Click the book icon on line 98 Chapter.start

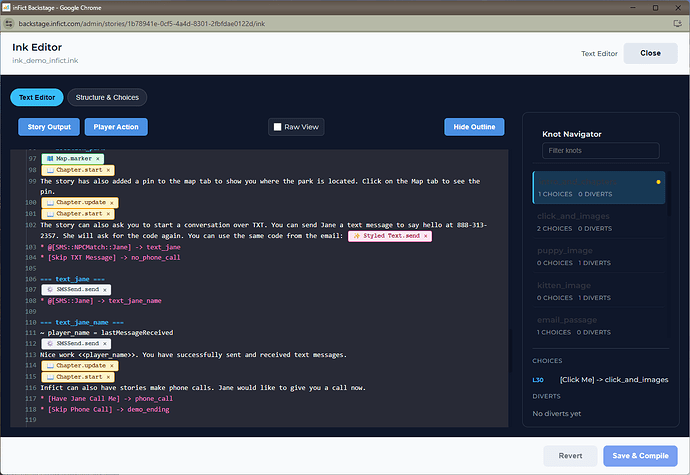(x=51, y=170)
